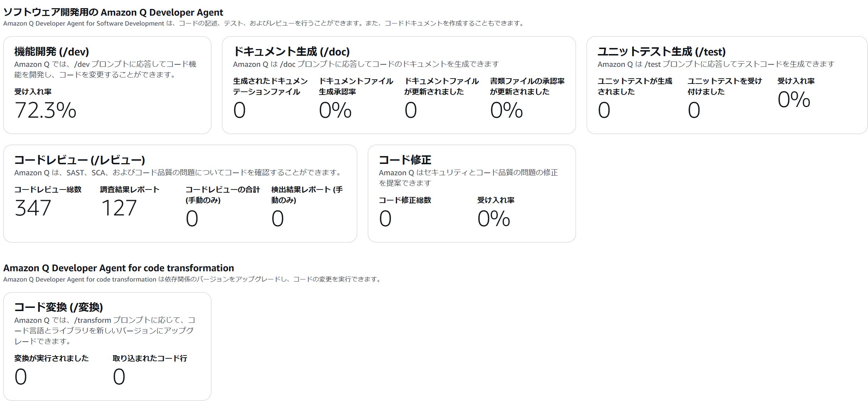The width and height of the screenshot is (868, 406).
Task: Click the "書類ファイルの承認率が更新されました" label
Action: (x=527, y=86)
